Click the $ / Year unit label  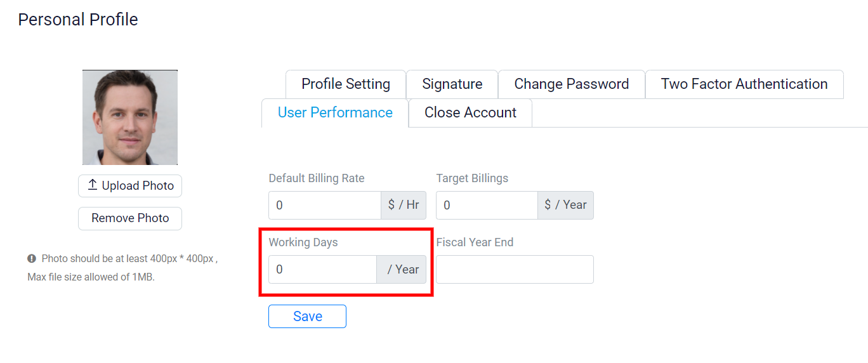pos(566,205)
